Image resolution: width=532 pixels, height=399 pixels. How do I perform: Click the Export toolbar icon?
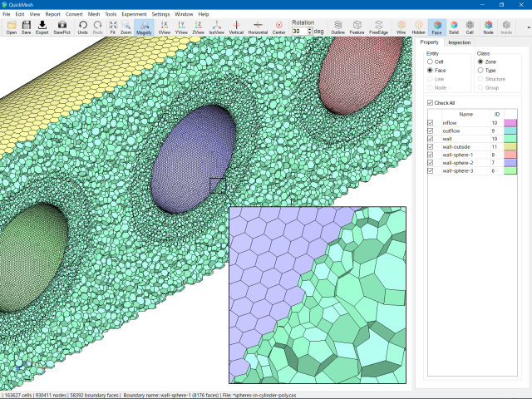click(42, 27)
